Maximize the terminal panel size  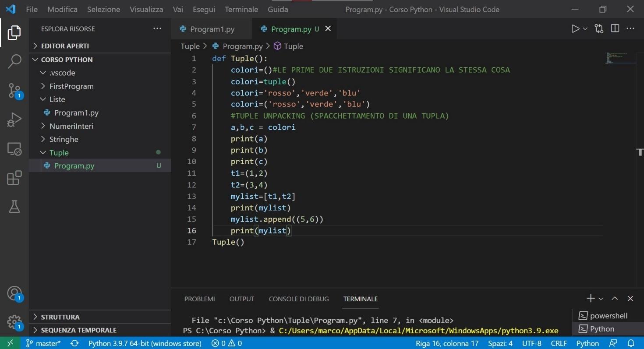pyautogui.click(x=615, y=299)
